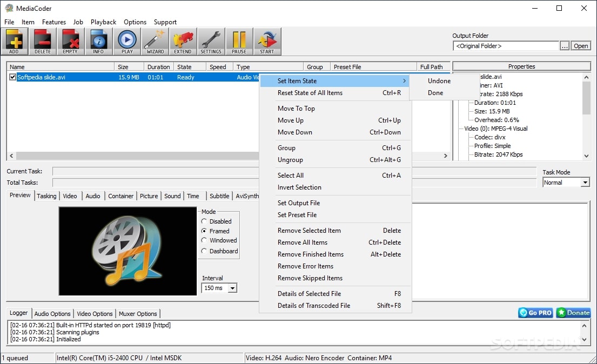This screenshot has width=597, height=364.
Task: Toggle the Softpedia slide.avi checkbox
Action: click(12, 77)
